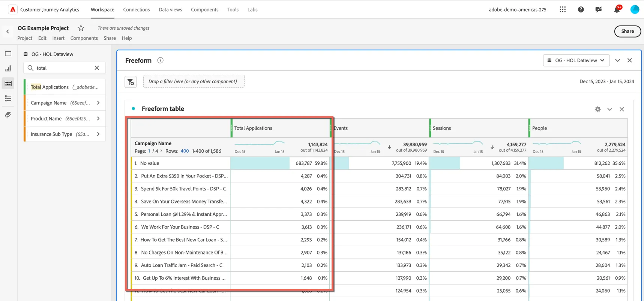
Task: Click the info icon next to Freeform title
Action: (x=160, y=60)
